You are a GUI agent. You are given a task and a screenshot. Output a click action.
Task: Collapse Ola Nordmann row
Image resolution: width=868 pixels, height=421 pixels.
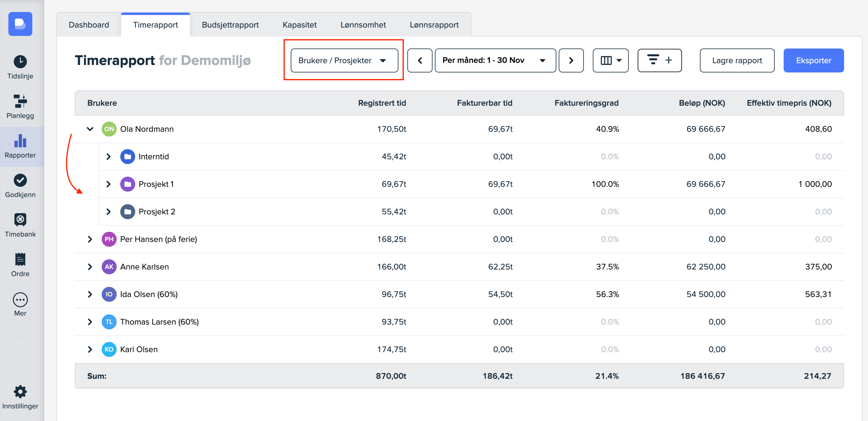tap(90, 129)
